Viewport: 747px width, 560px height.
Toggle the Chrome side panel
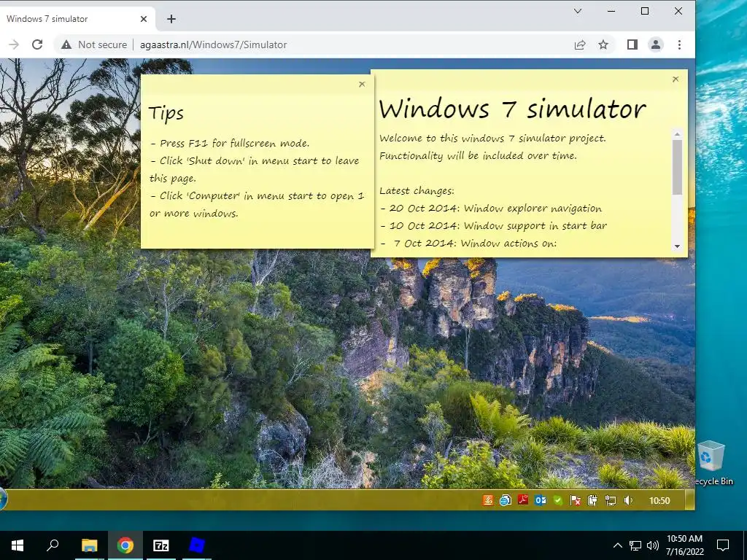[632, 44]
